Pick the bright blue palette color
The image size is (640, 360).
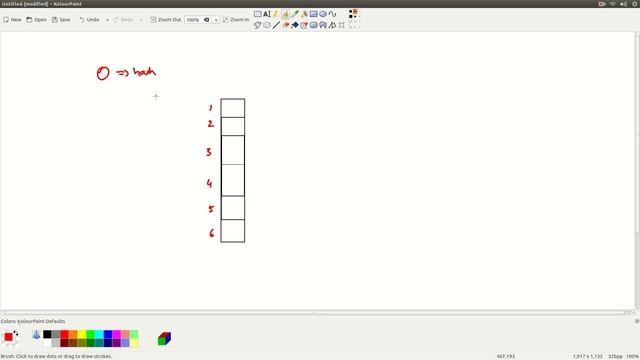pyautogui.click(x=108, y=335)
